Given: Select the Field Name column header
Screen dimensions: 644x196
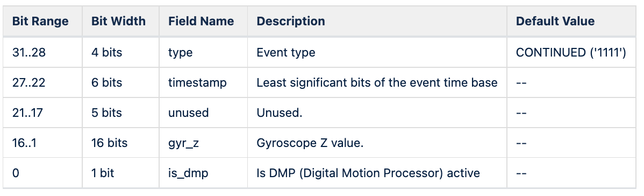Looking at the screenshot, I should click(201, 21).
